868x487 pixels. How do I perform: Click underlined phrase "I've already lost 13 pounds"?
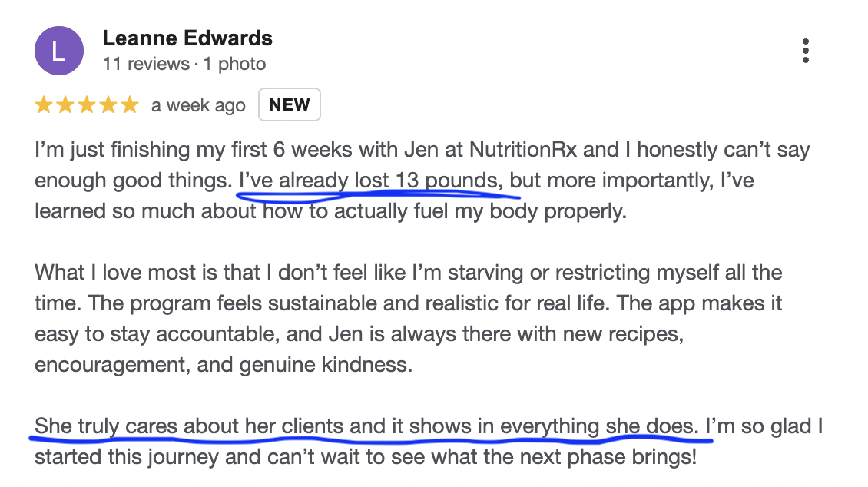coord(368,181)
